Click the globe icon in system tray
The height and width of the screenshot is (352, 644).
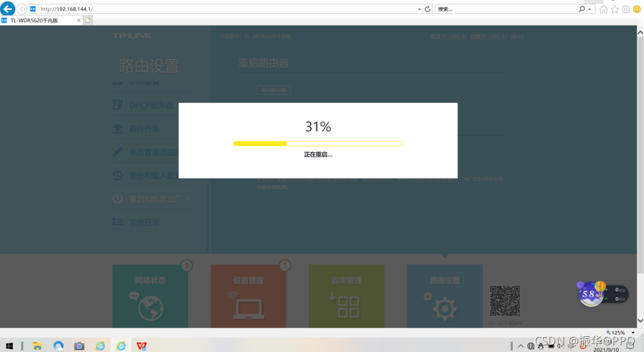[531, 346]
